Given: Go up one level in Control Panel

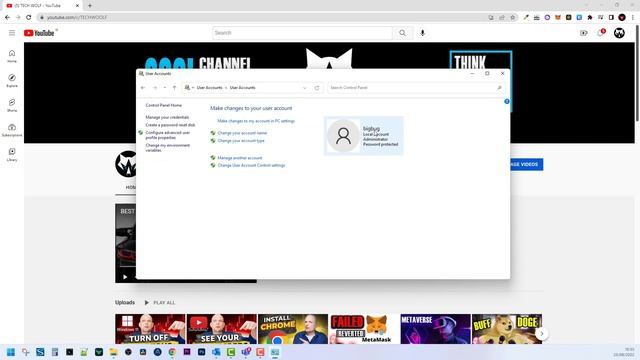Looking at the screenshot, I should click(x=174, y=88).
